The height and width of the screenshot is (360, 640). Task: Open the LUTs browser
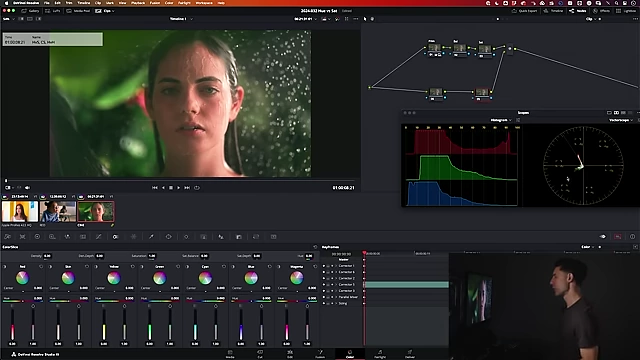point(53,11)
